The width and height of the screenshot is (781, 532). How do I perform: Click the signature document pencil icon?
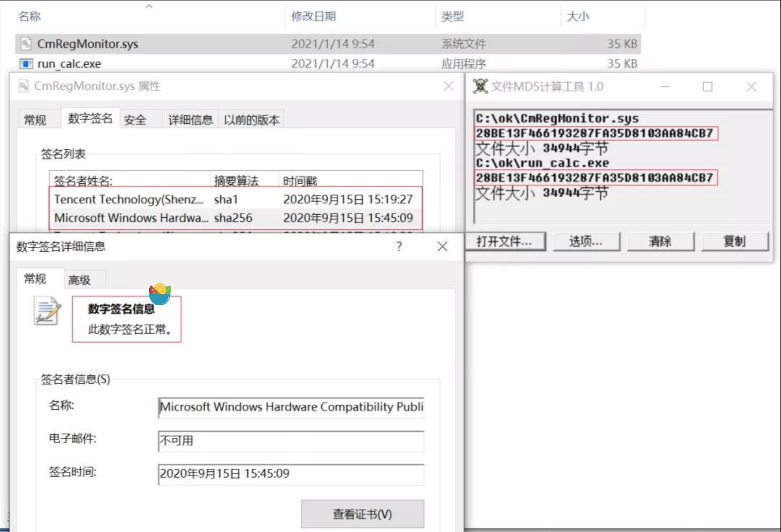(x=47, y=311)
